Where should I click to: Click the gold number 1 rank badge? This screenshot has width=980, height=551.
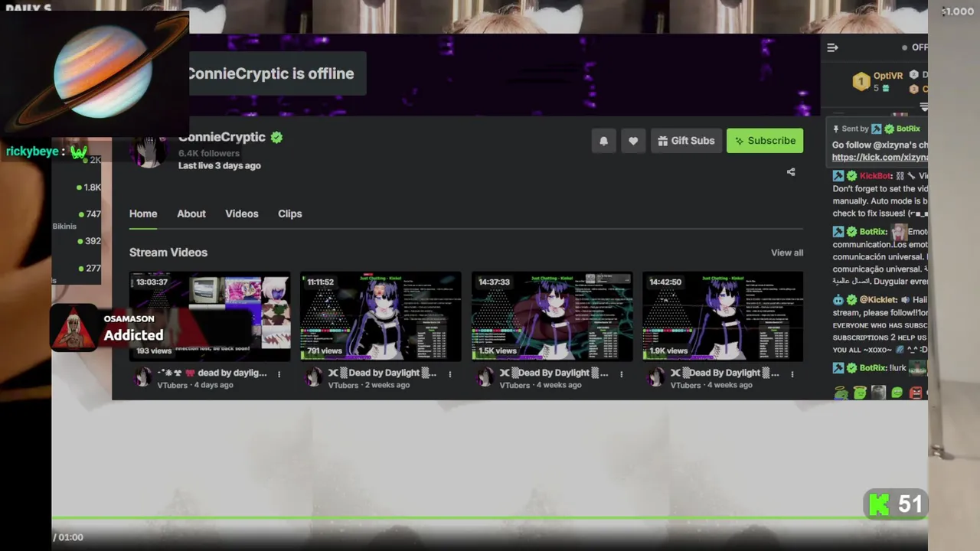click(x=861, y=81)
